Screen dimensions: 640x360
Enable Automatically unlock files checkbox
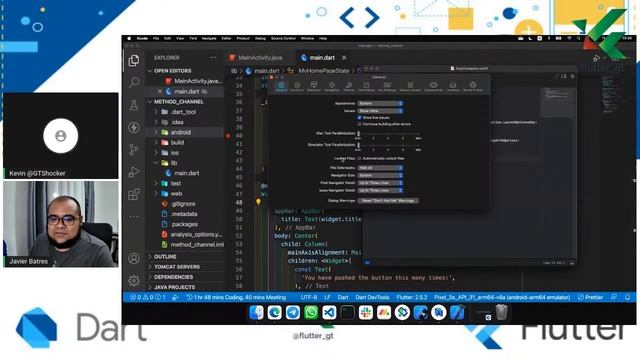tap(360, 158)
